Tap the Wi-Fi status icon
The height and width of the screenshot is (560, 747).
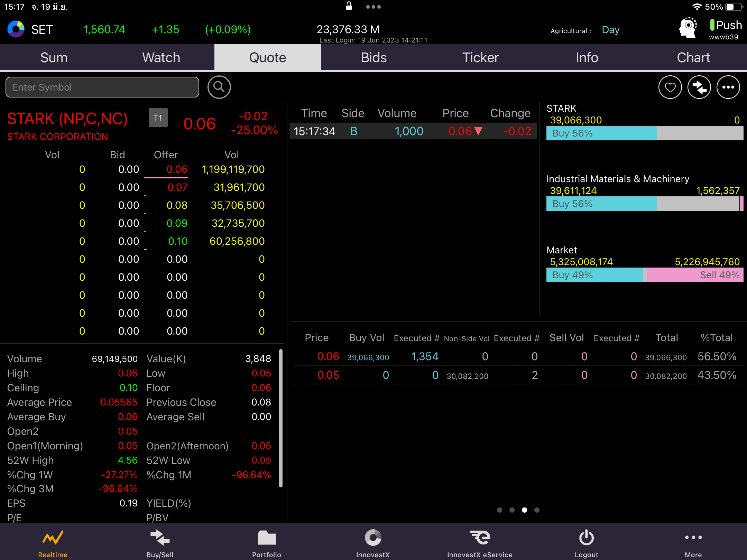pos(697,7)
